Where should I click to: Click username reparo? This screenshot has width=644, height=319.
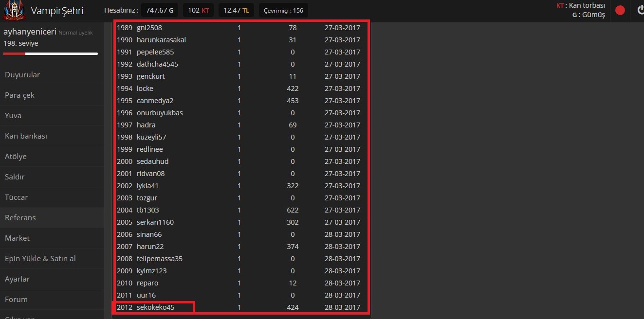click(147, 283)
